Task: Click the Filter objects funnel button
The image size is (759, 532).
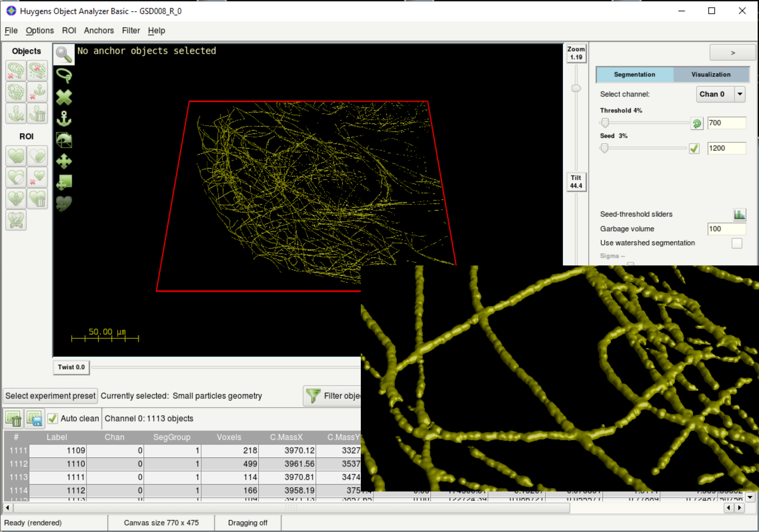Action: (x=332, y=396)
